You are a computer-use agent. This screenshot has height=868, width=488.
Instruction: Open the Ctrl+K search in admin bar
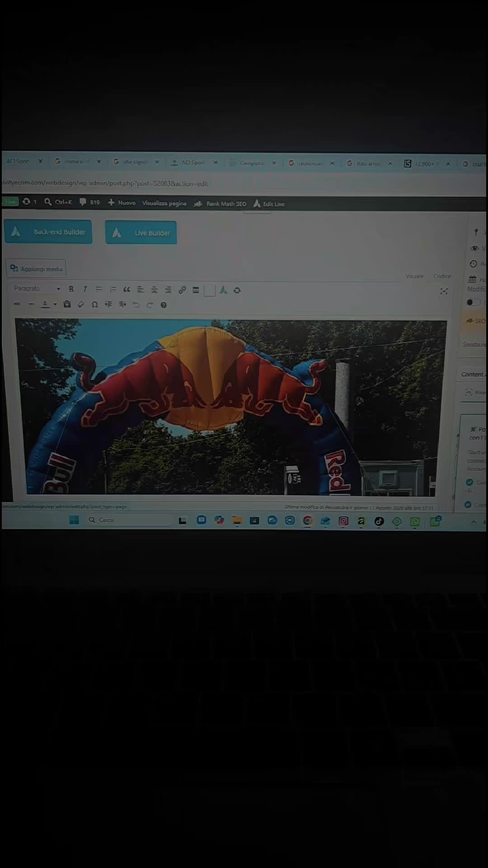58,202
